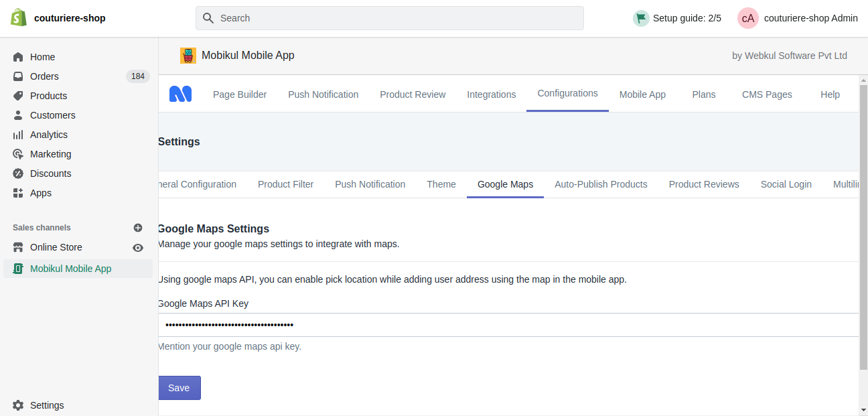The width and height of the screenshot is (868, 416).
Task: Click the Google Maps API Key field
Action: 508,325
